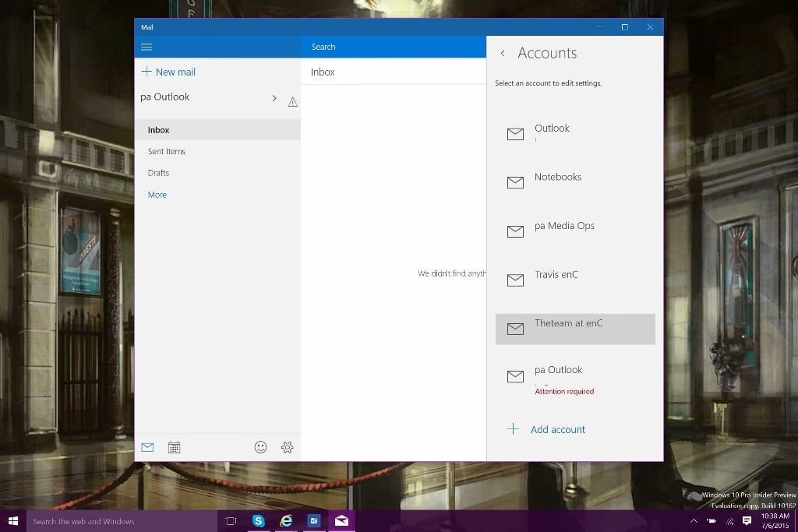
Task: Open the taskbar clock and date
Action: tap(775, 521)
